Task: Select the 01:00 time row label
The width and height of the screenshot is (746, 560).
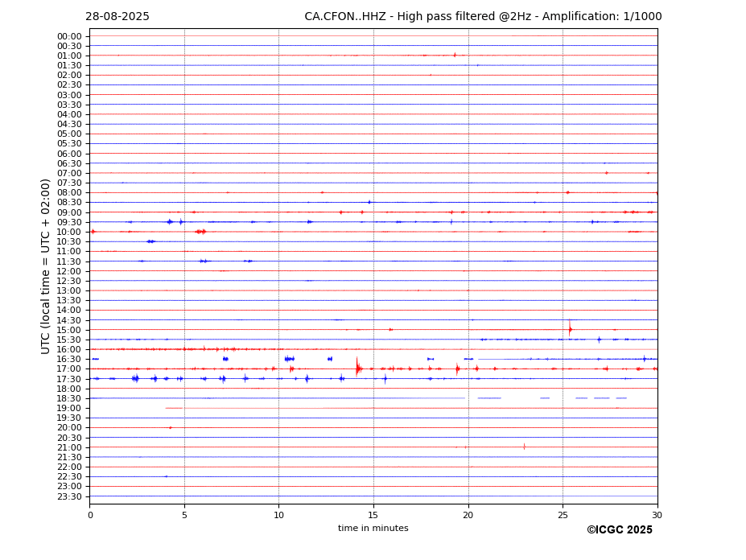Action: tap(69, 56)
